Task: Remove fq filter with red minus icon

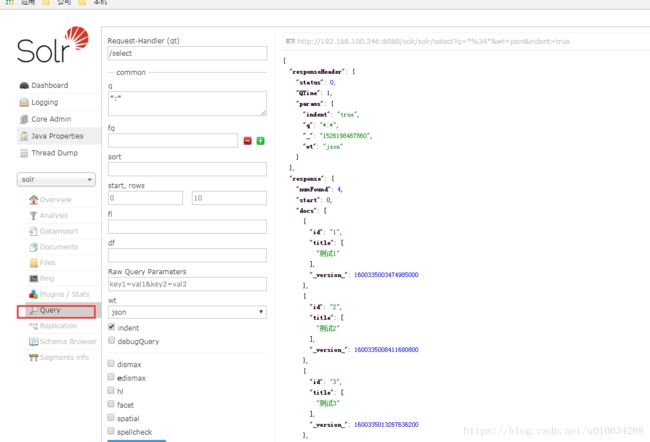Action: coord(247,141)
